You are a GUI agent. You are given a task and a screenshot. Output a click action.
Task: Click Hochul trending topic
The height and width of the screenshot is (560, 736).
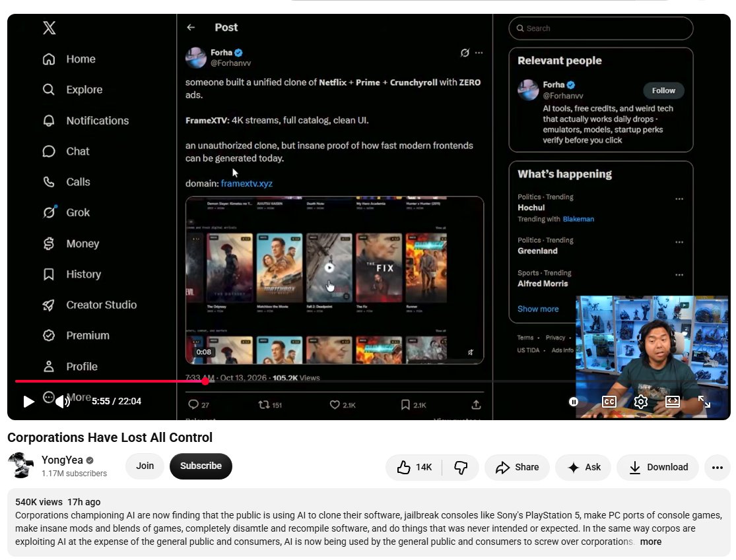(531, 208)
